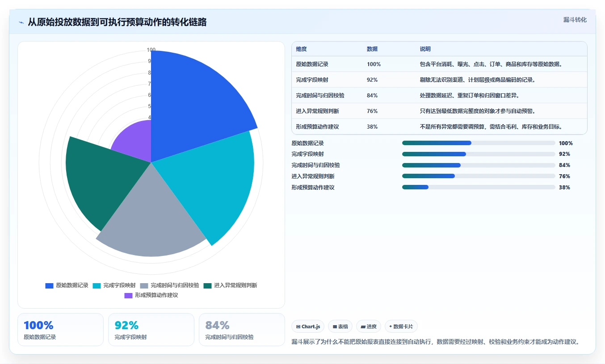Image resolution: width=605 pixels, height=364 pixels.
Task: Click the 漏斗转化 label in header
Action: tap(575, 20)
